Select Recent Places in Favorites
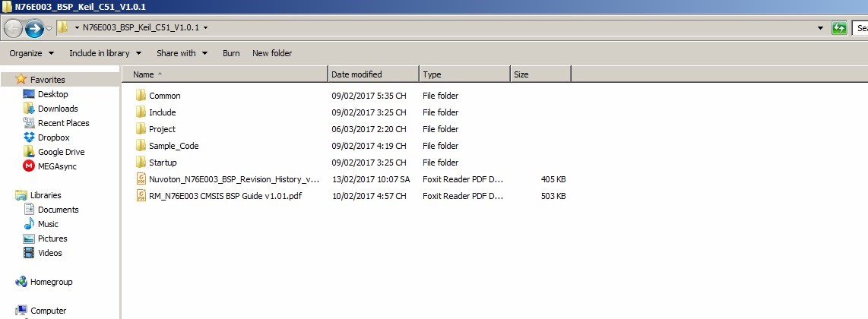The width and height of the screenshot is (868, 319). pos(63,123)
